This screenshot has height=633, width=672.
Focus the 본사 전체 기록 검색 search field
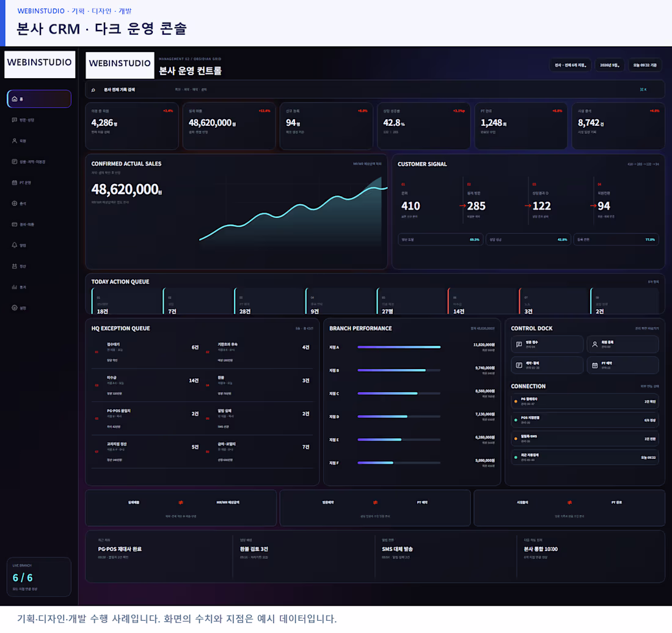click(x=375, y=90)
